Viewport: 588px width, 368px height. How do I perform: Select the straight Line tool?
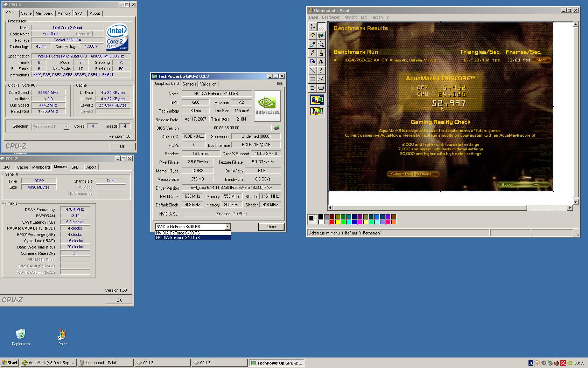312,70
